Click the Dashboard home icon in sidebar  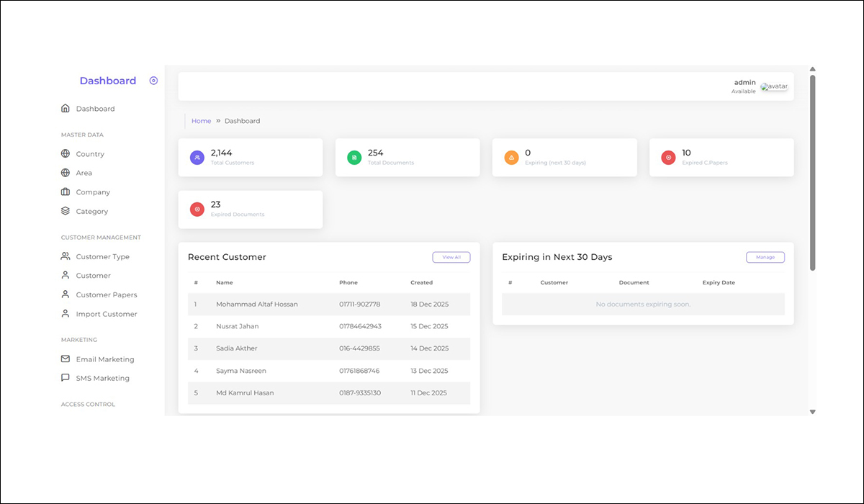click(x=66, y=109)
